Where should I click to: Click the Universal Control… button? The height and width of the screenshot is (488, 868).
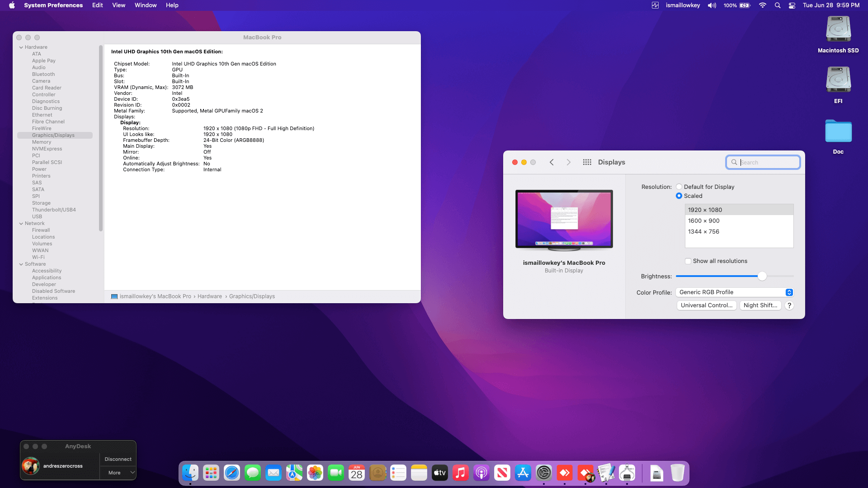pos(707,305)
